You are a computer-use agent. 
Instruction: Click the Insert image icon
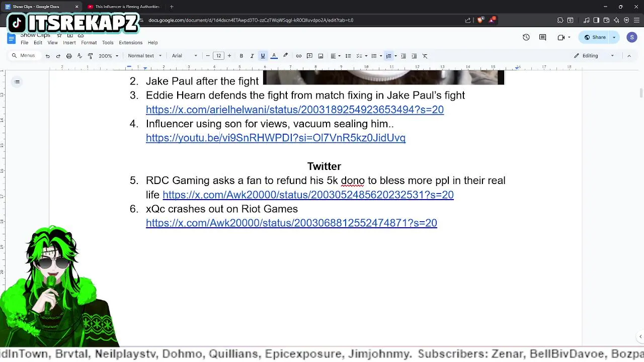coord(320,56)
